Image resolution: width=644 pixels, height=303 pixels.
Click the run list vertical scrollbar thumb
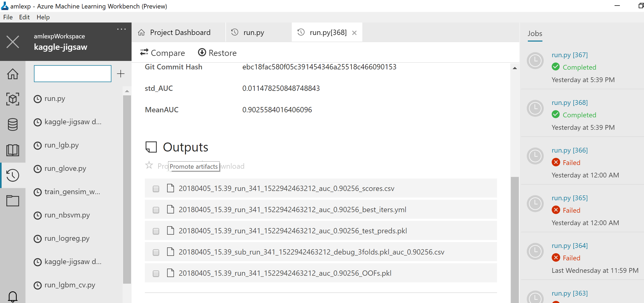127,189
